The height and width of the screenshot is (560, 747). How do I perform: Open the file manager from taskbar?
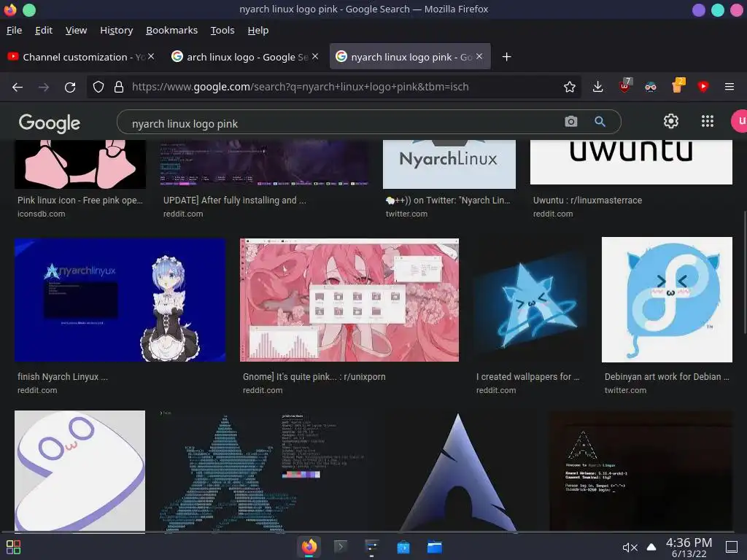pos(435,547)
